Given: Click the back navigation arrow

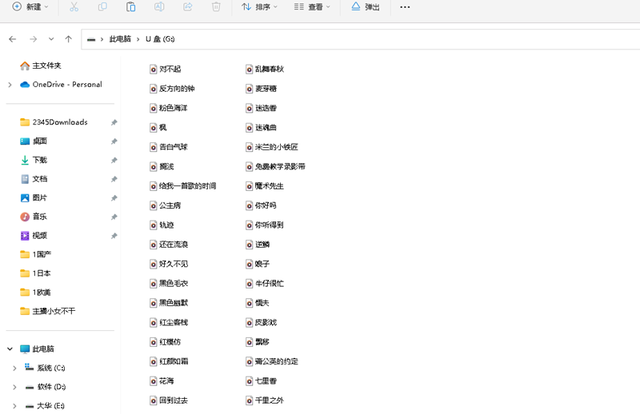Looking at the screenshot, I should coord(12,39).
